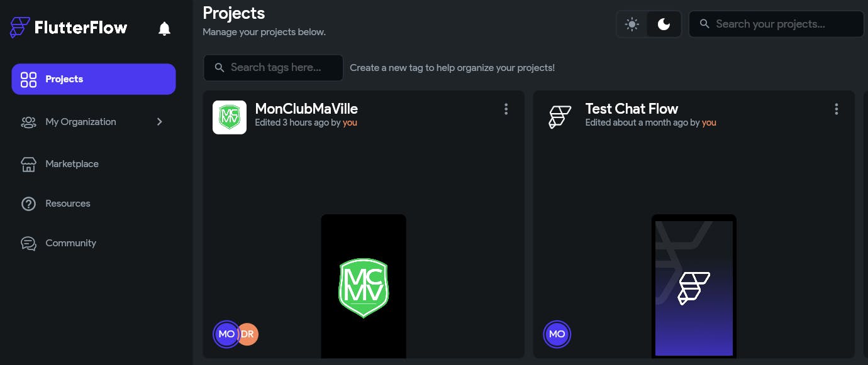Toggle the Test Chat Flow project icon
Screen dimensions: 868x365
click(x=560, y=117)
